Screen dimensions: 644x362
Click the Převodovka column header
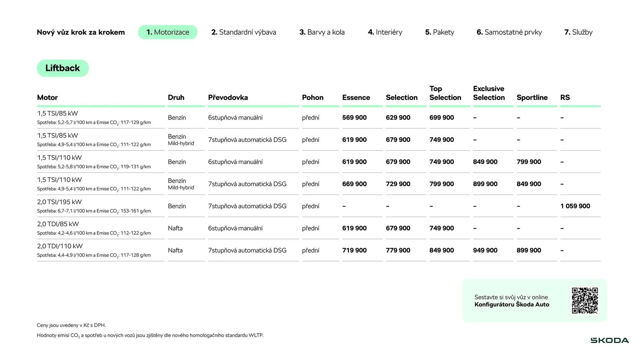pos(228,98)
